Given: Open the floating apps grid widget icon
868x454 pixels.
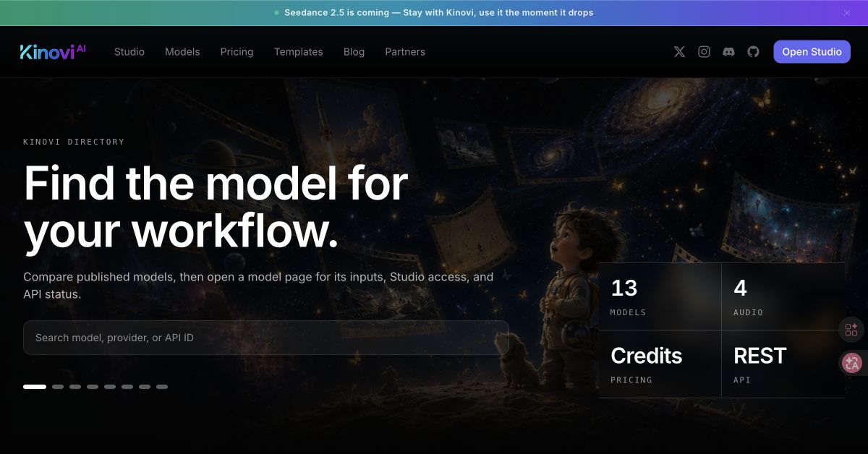Looking at the screenshot, I should [851, 330].
